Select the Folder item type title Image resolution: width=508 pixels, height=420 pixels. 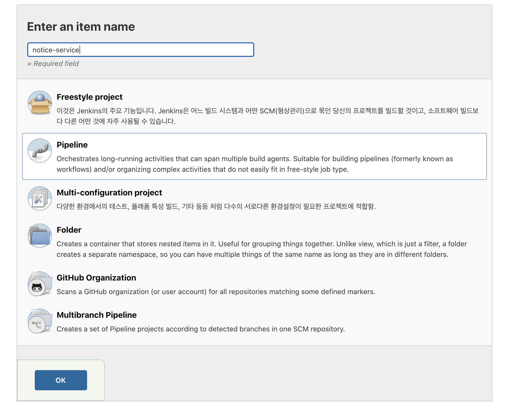[x=69, y=230]
